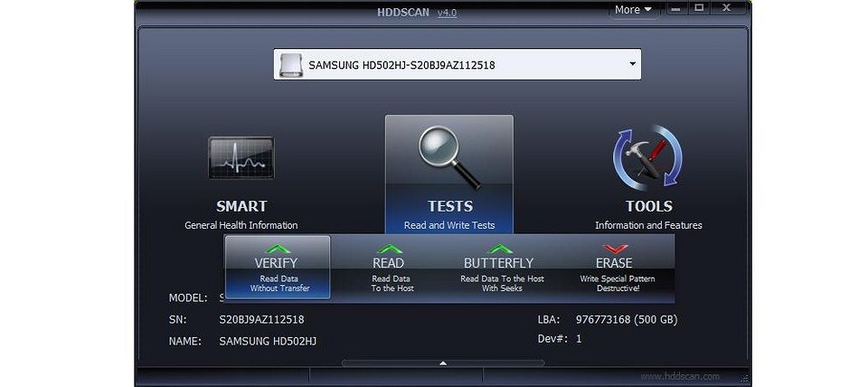Close the HDDSCAN window
The image size is (868, 387).
click(727, 8)
